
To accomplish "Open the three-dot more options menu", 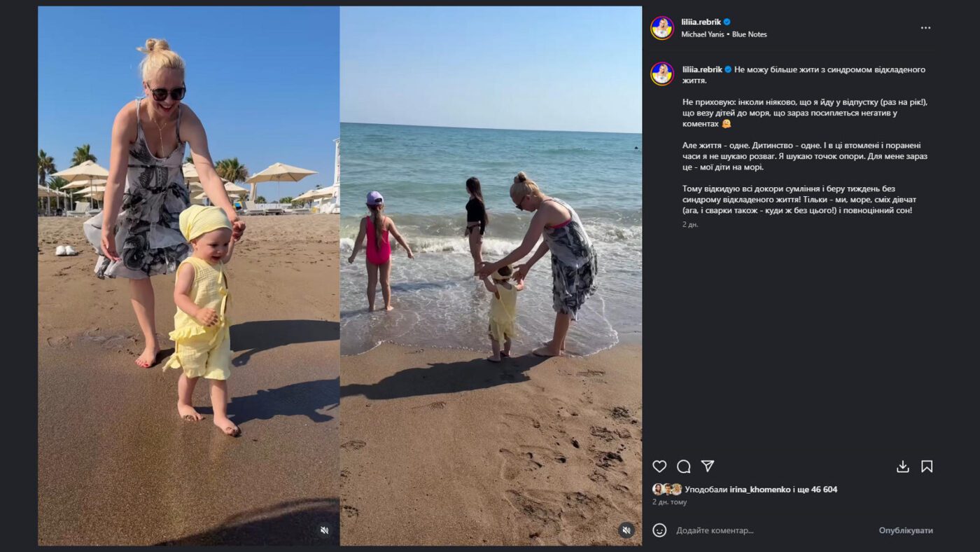I will click(x=925, y=28).
